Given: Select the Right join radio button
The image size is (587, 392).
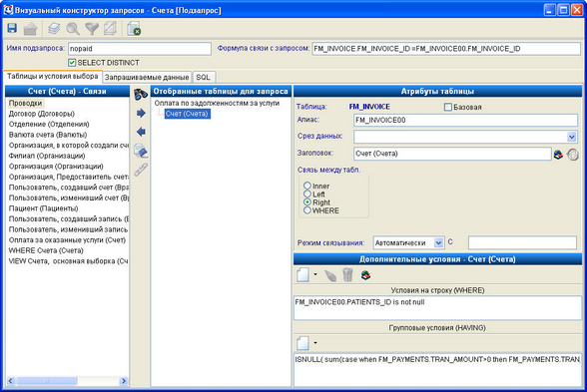Looking at the screenshot, I should point(307,201).
